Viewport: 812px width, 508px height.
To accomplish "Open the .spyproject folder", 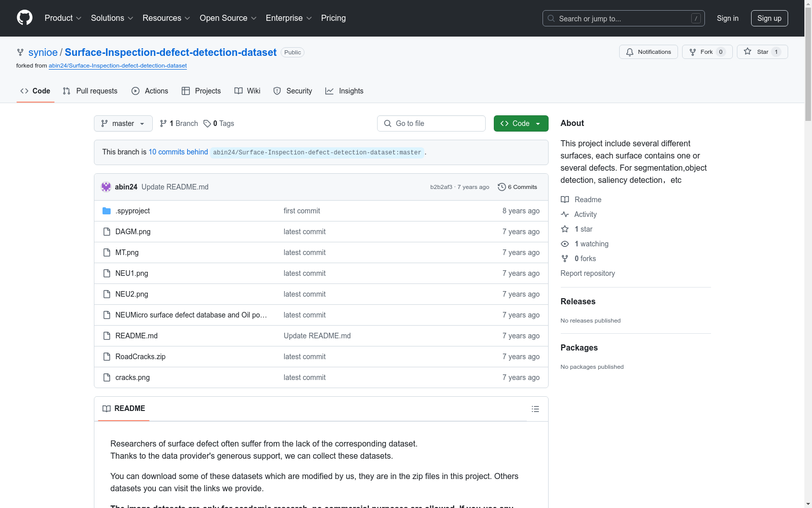I will point(132,211).
